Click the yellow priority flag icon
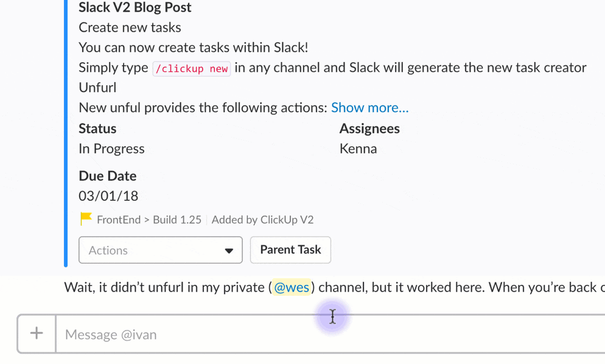605x364 pixels. tap(86, 219)
